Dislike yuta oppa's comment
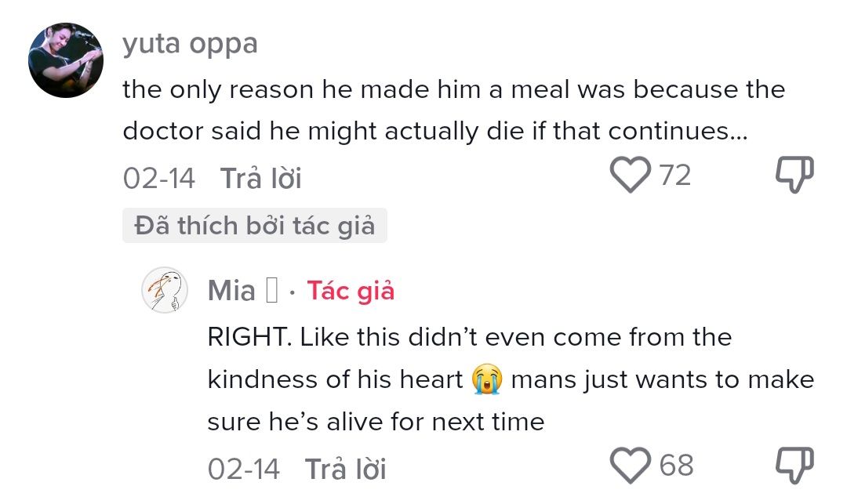The width and height of the screenshot is (847, 504). (794, 175)
